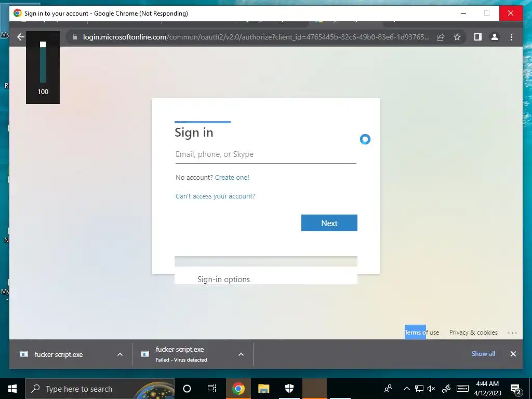Click Show all downloads
532x399 pixels.
(483, 353)
